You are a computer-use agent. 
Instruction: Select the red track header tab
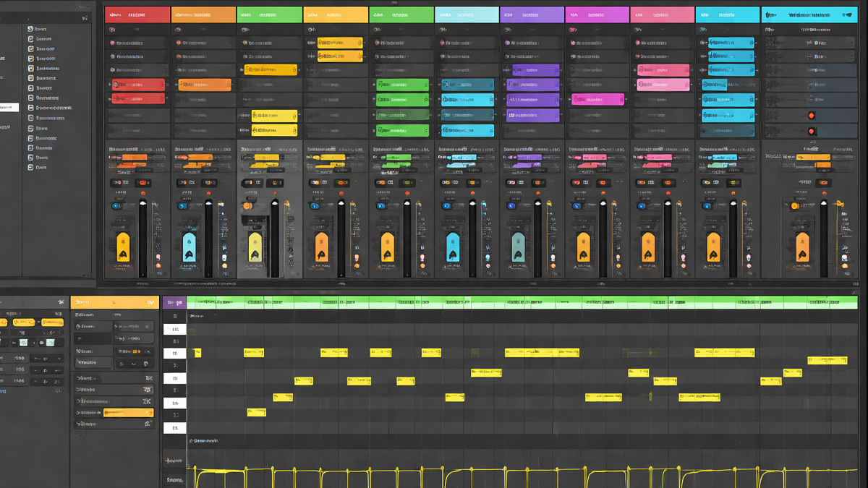(x=137, y=14)
